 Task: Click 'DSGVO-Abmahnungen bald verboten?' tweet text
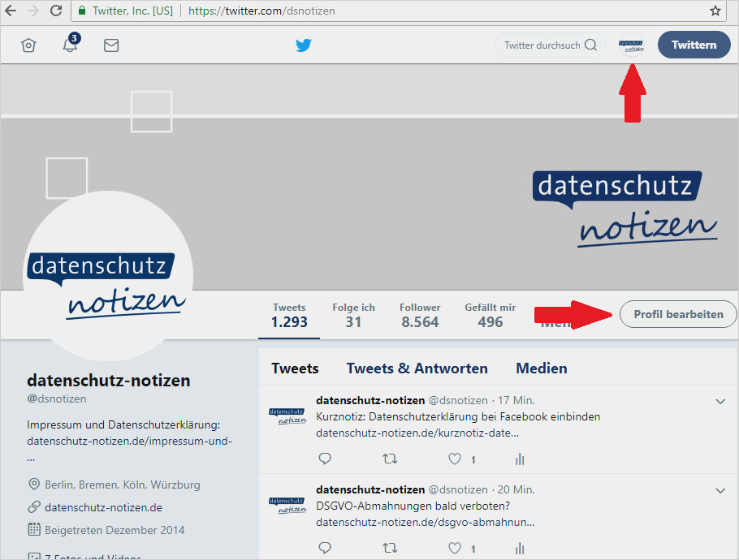click(413, 506)
